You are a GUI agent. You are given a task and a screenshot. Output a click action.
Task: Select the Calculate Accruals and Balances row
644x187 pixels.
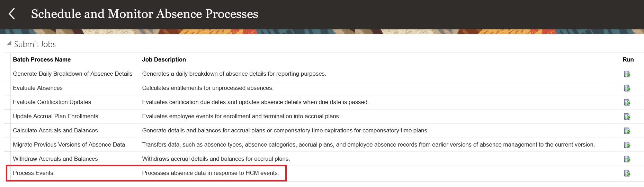click(55, 130)
